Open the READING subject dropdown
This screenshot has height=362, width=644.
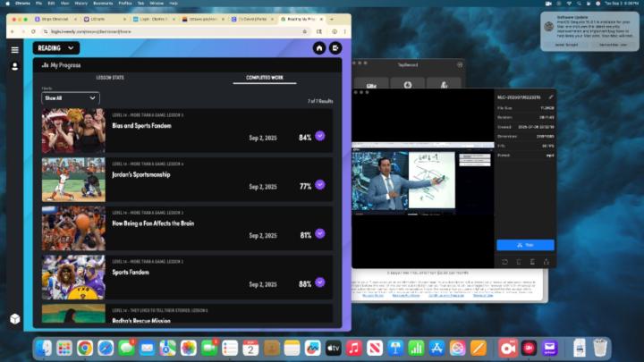point(56,48)
